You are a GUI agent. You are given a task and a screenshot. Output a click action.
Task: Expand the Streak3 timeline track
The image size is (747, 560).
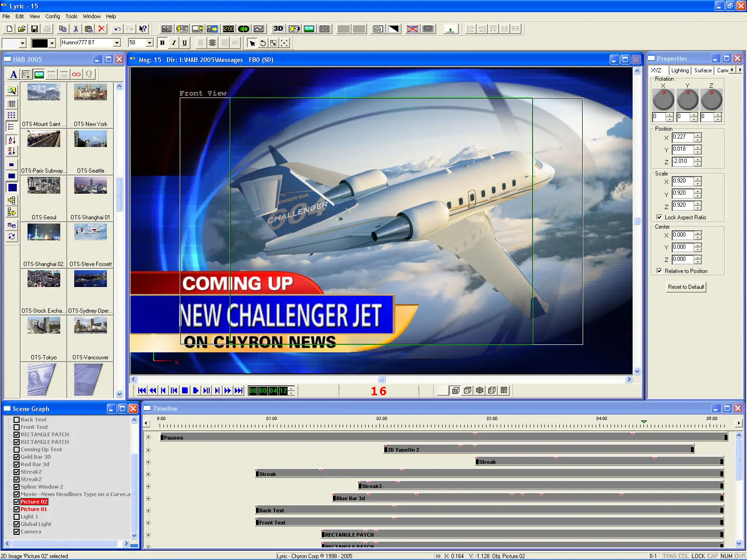pyautogui.click(x=148, y=486)
